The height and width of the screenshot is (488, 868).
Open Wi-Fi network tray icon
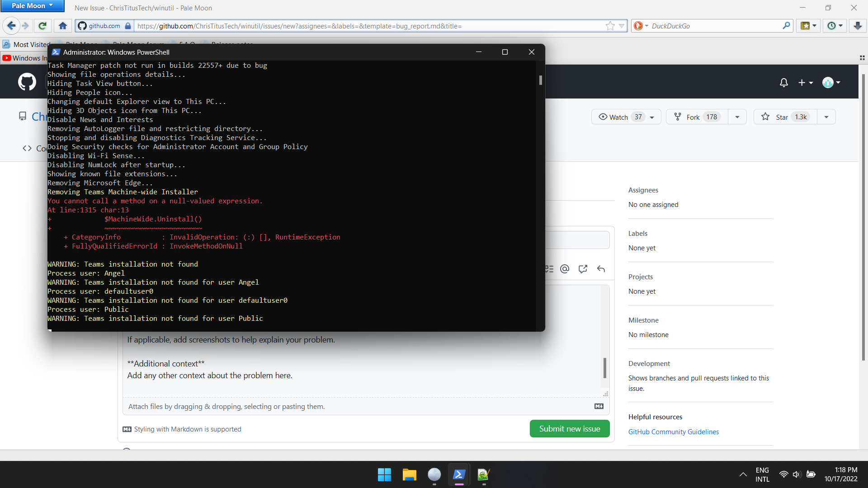click(x=783, y=474)
